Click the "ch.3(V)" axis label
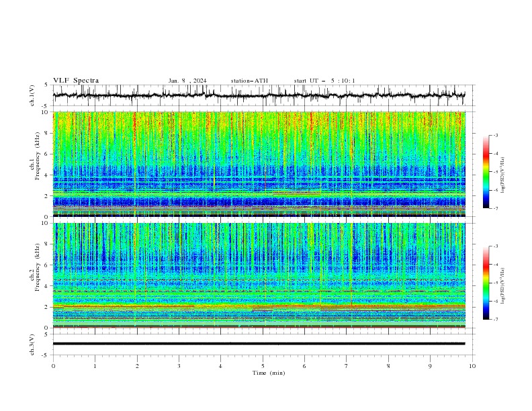This screenshot has width=532, height=411. coord(32,345)
